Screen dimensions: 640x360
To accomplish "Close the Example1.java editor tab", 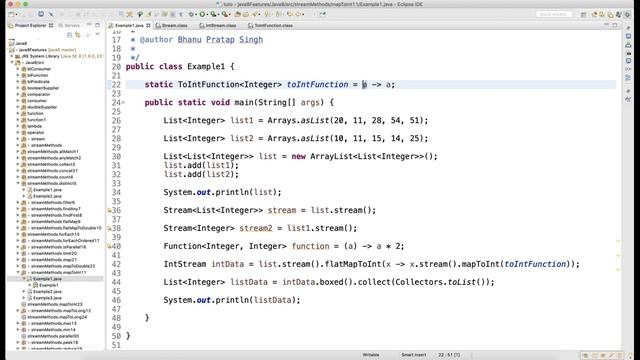I will (x=148, y=25).
